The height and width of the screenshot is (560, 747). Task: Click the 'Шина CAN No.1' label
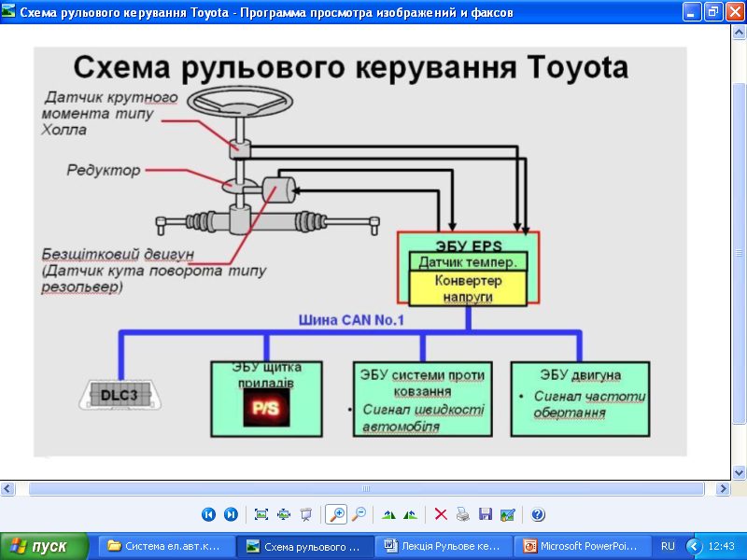(x=351, y=320)
